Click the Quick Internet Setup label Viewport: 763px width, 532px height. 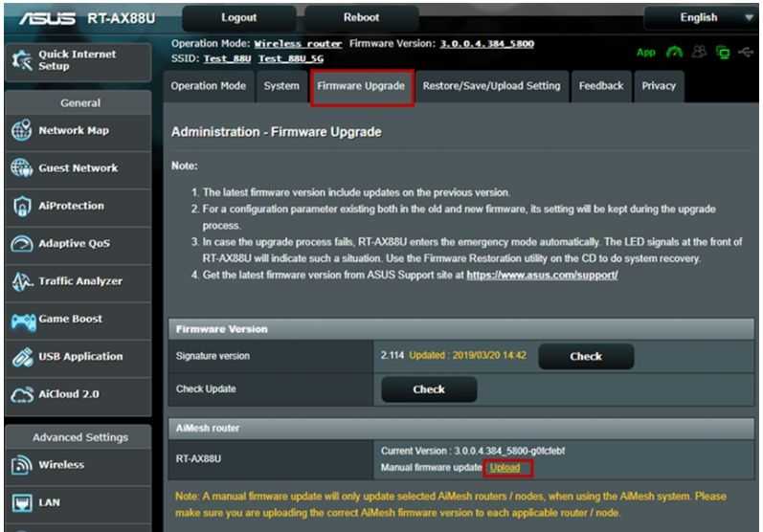pos(78,60)
